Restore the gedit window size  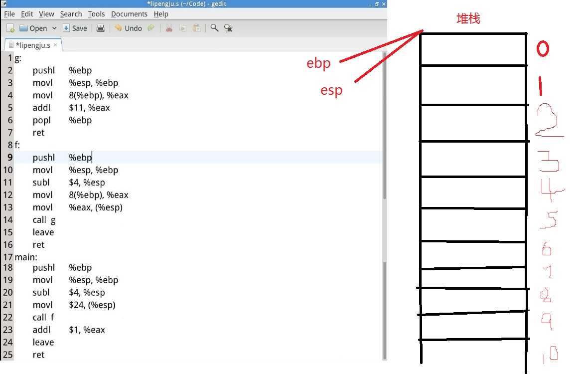coord(377,4)
